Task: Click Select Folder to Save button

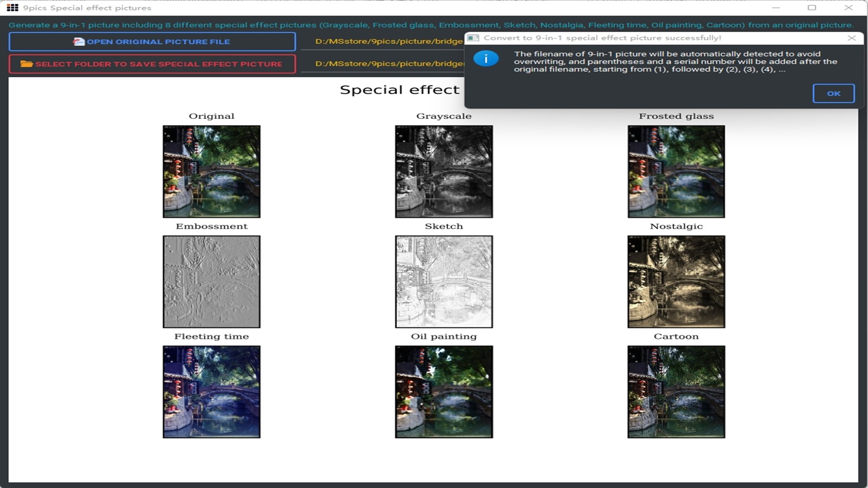Action: [152, 64]
